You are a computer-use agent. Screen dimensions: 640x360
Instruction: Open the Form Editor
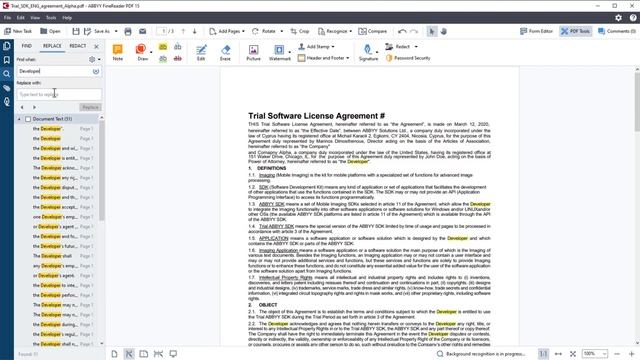pos(536,31)
